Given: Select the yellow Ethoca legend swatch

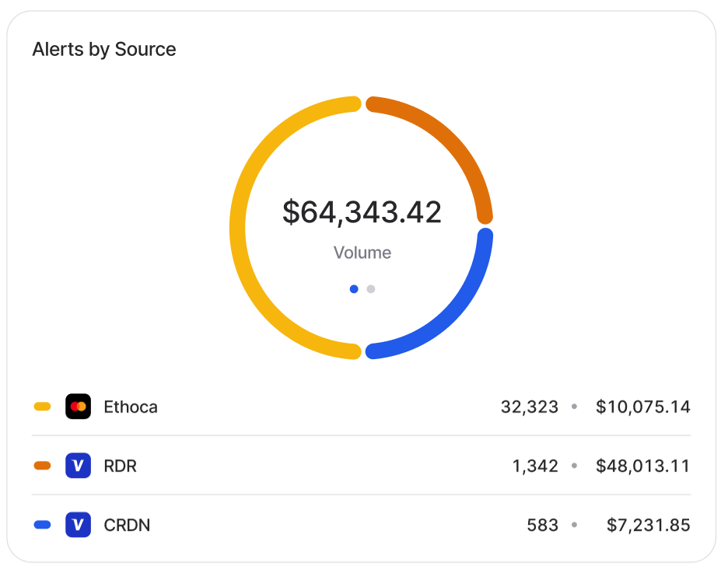Looking at the screenshot, I should coord(42,407).
